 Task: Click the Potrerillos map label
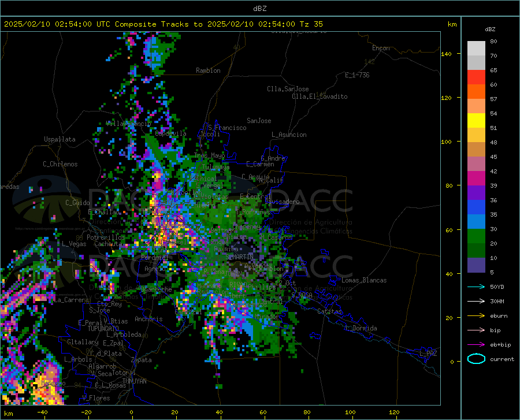tap(106, 237)
